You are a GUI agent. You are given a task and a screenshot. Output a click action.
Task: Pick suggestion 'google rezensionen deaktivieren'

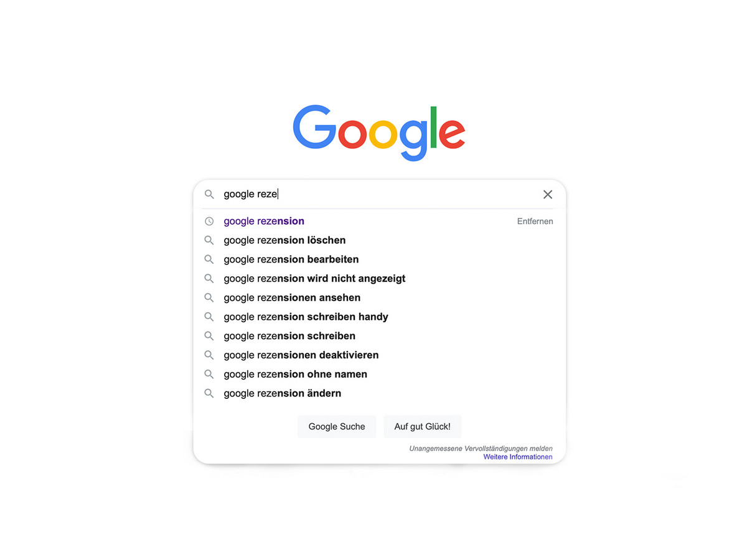point(301,355)
